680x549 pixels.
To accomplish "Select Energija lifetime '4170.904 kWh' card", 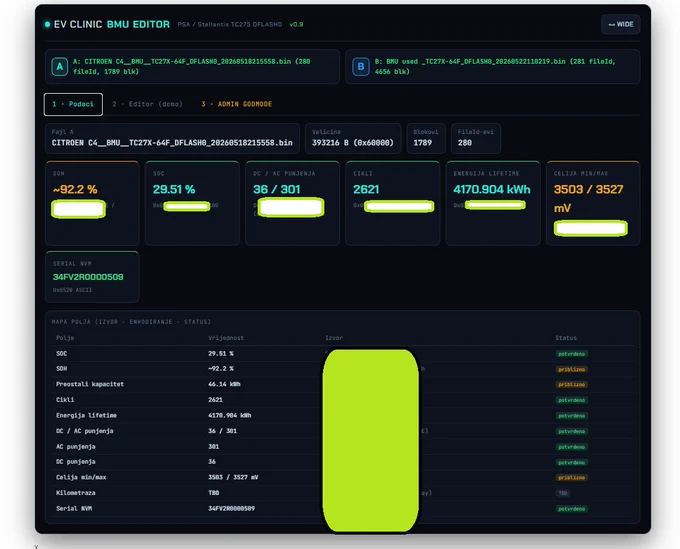I will tap(493, 203).
